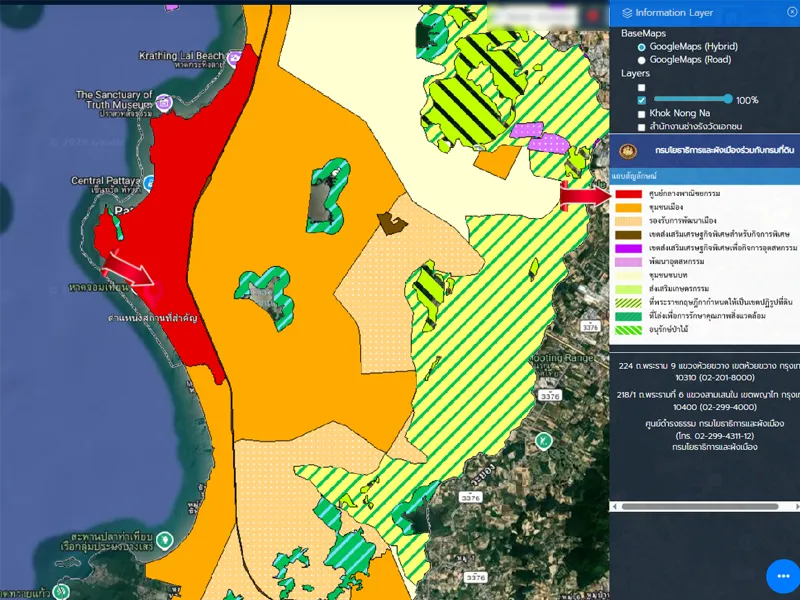Click the ชุมชนเมือง legend label
This screenshot has height=600, width=800.
[667, 207]
